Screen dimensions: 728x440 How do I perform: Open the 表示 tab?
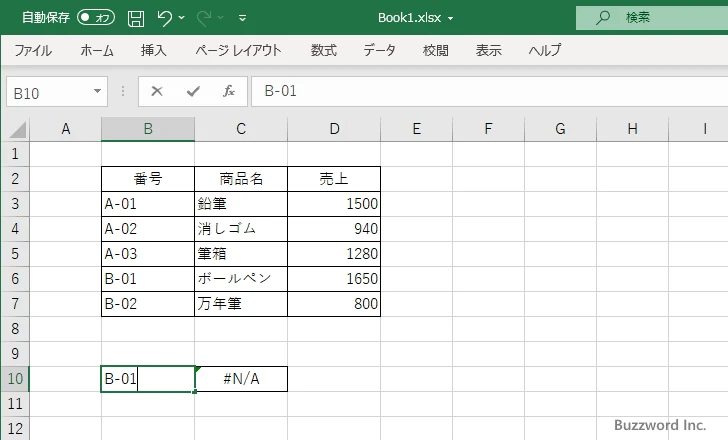pyautogui.click(x=488, y=50)
